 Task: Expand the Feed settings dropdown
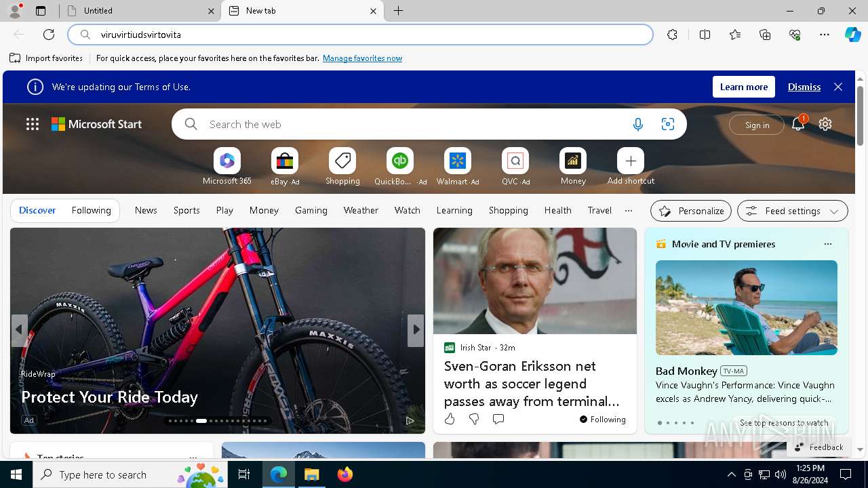point(792,211)
